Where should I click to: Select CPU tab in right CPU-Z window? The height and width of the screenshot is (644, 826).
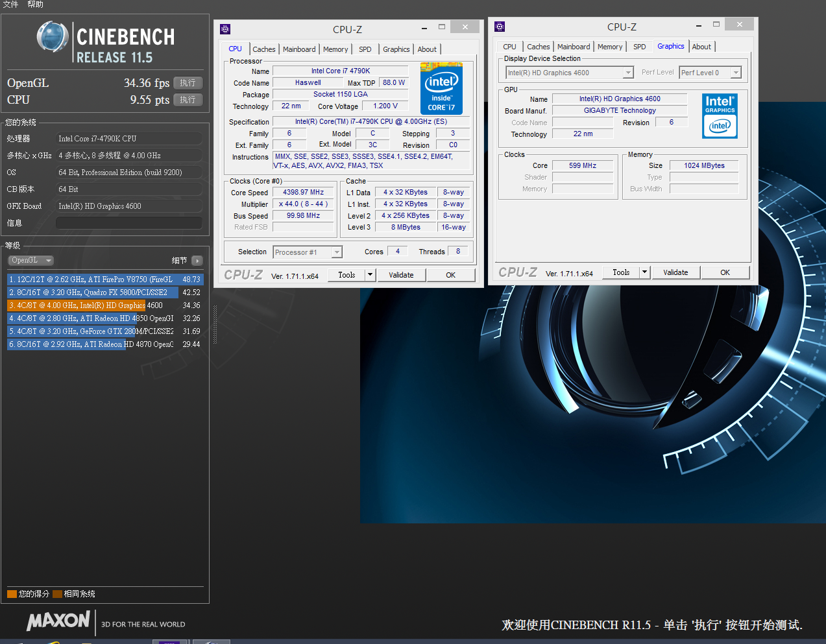509,47
